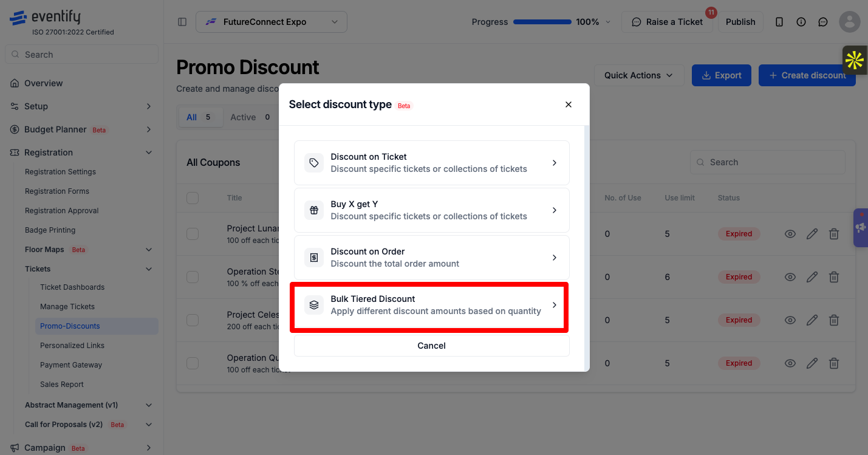Edit the Operation Ste coupon with pencil icon
The height and width of the screenshot is (455, 868).
click(x=812, y=277)
